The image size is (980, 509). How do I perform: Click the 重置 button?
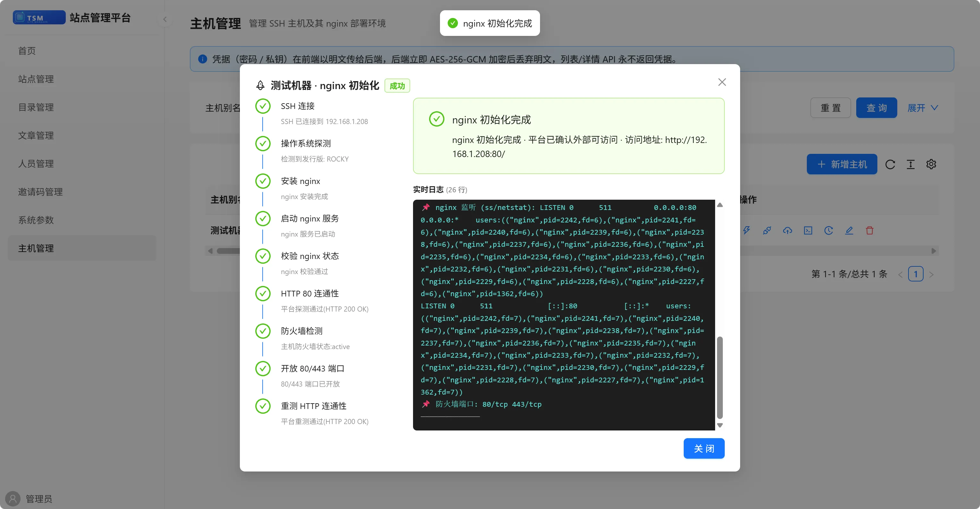831,108
